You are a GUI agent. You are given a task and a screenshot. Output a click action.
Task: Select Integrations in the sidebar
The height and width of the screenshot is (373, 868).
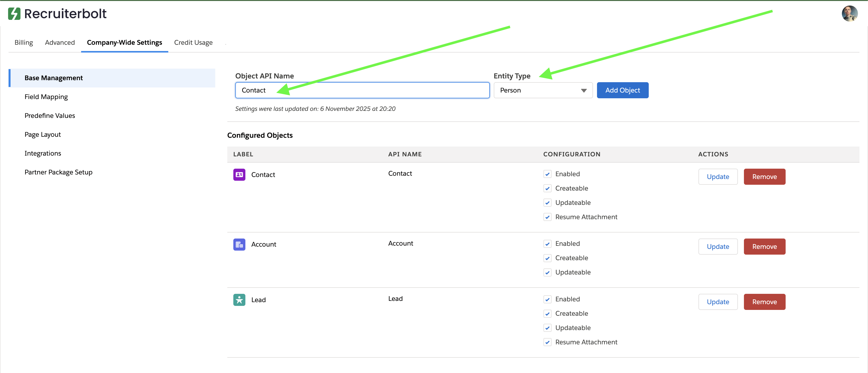[x=43, y=154]
